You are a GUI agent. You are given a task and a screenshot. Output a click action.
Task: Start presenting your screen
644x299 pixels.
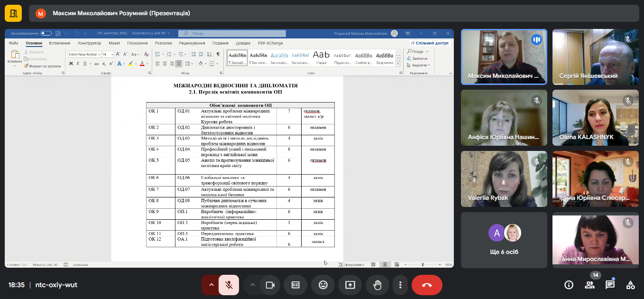click(x=350, y=285)
